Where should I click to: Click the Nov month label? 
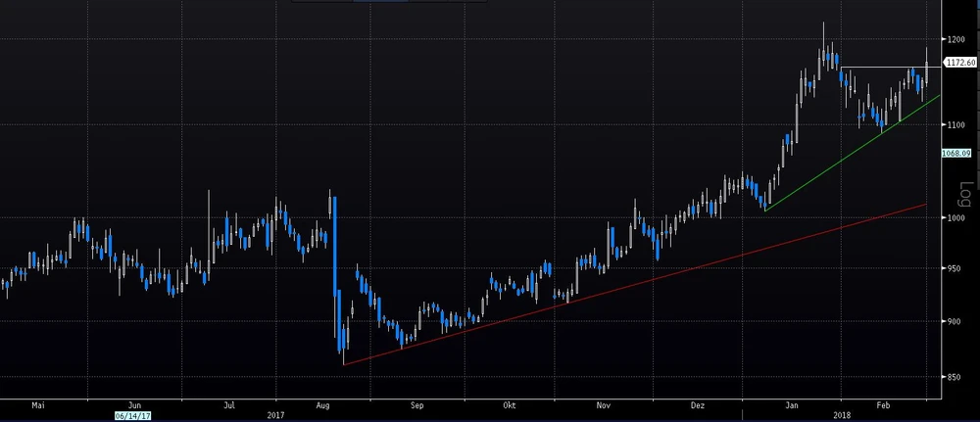coord(603,405)
